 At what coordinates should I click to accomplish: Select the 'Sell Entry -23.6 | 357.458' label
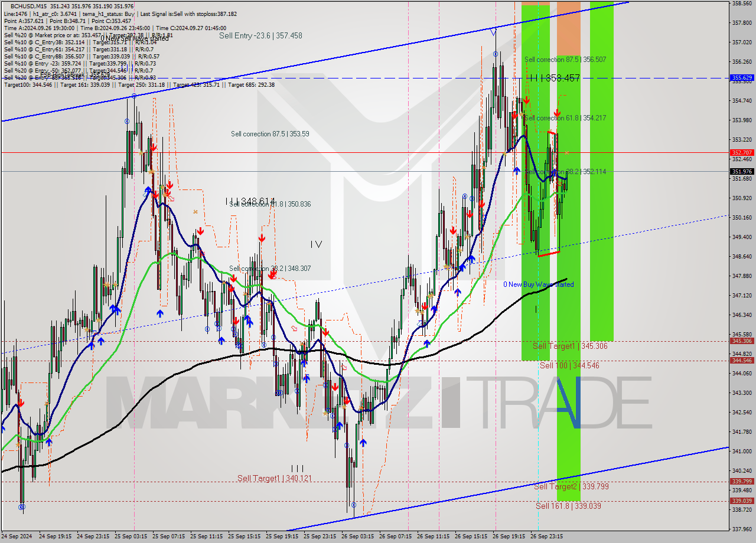(x=260, y=35)
